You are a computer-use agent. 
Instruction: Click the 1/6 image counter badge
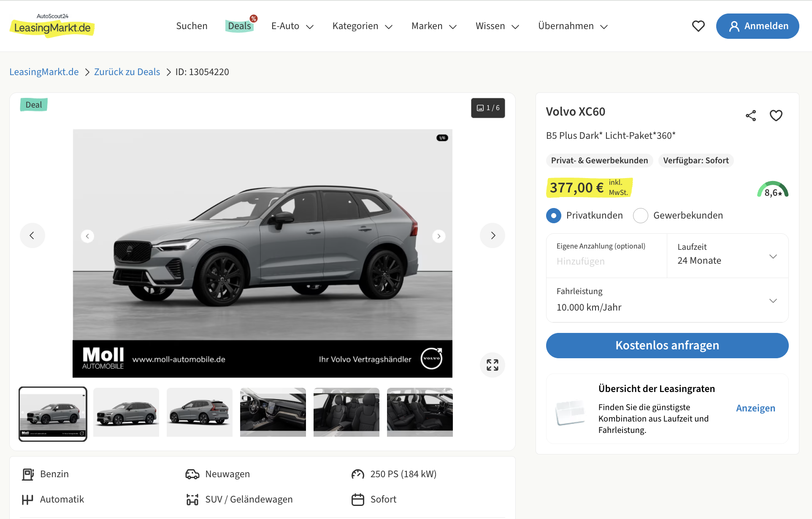point(488,108)
